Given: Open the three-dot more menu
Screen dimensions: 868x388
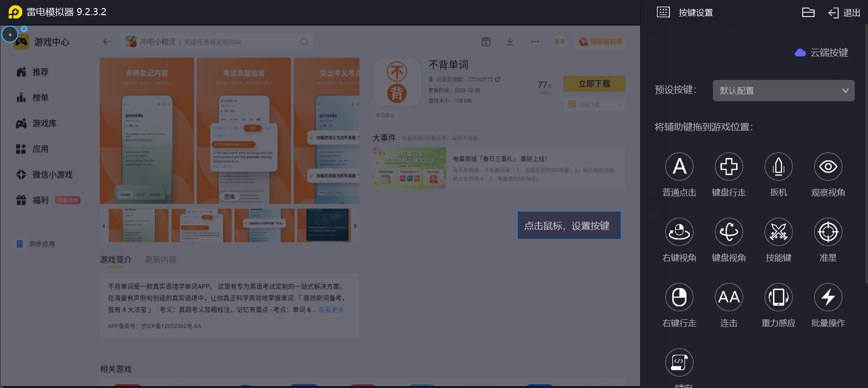Looking at the screenshot, I should (x=535, y=42).
